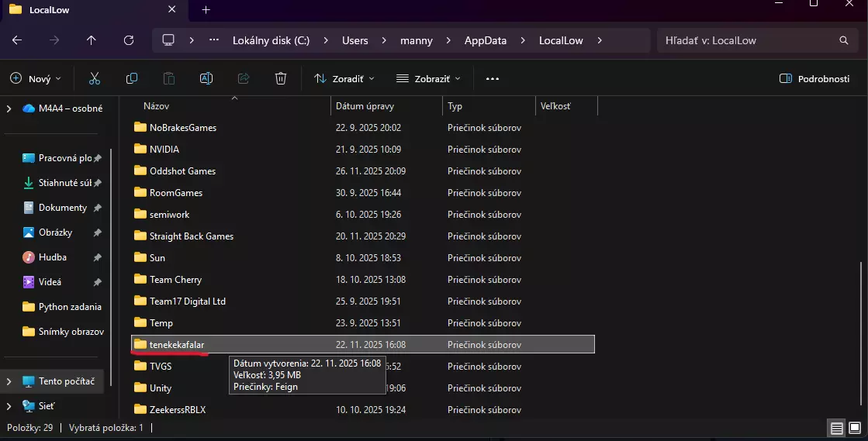Viewport: 868px width, 441px height.
Task: Show hidden breadcrumb path with the ellipsis
Action: coord(213,40)
